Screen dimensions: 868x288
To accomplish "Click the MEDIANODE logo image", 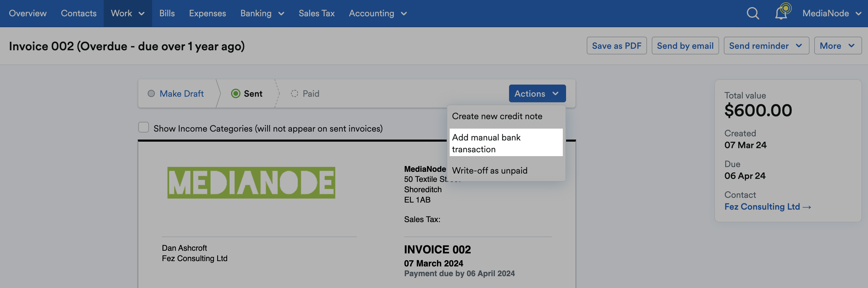I will [x=251, y=182].
